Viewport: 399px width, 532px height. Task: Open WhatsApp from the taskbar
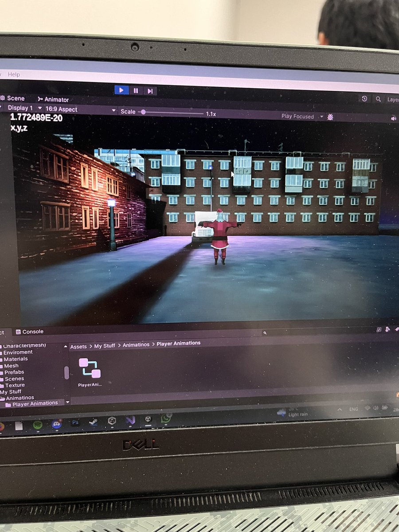coord(166,418)
